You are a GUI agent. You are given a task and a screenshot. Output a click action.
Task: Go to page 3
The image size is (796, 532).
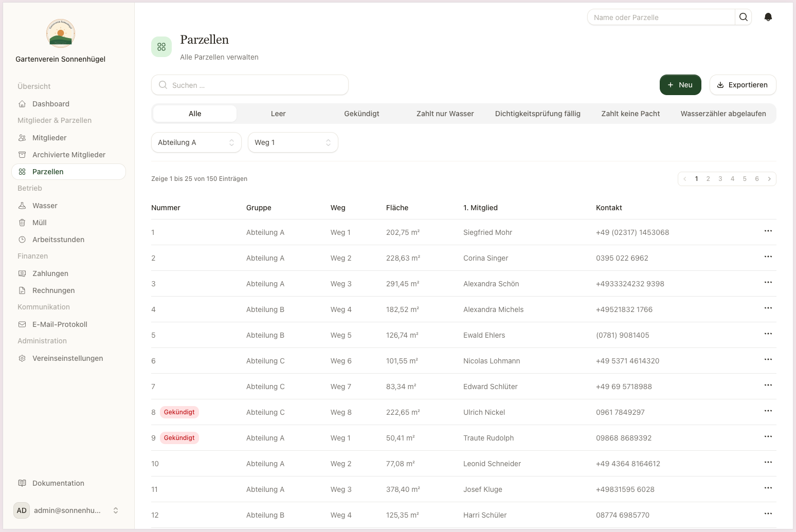(x=720, y=179)
